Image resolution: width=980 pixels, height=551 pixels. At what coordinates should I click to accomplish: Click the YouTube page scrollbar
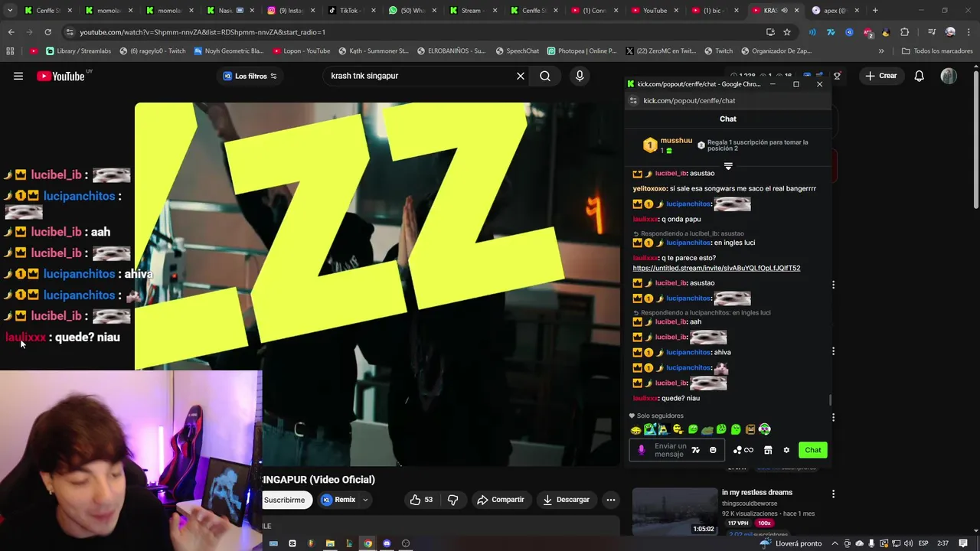point(975,138)
